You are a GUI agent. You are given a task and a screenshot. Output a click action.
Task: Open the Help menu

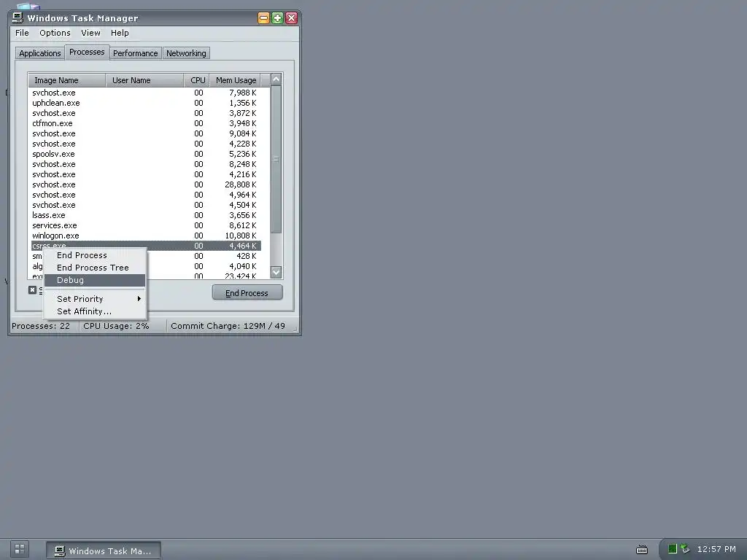(x=120, y=33)
